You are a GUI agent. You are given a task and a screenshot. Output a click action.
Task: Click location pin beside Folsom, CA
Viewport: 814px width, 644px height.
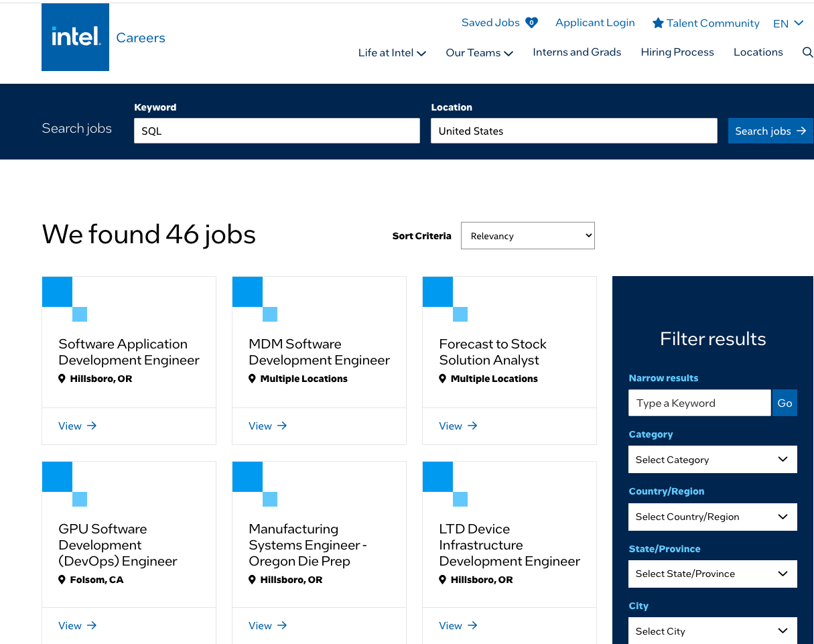62,580
